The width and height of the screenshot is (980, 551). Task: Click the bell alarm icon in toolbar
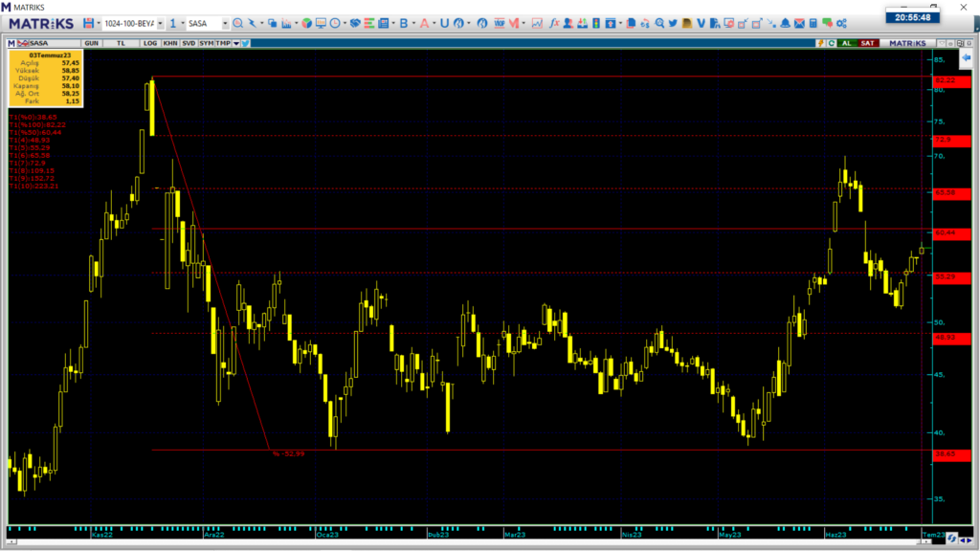785,23
